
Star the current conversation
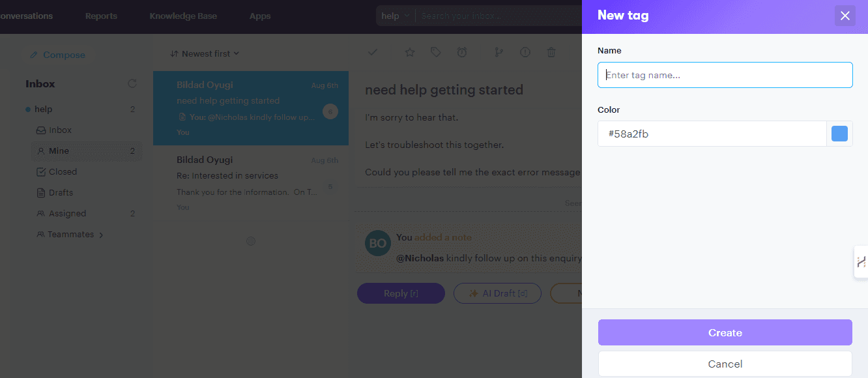[x=409, y=52]
